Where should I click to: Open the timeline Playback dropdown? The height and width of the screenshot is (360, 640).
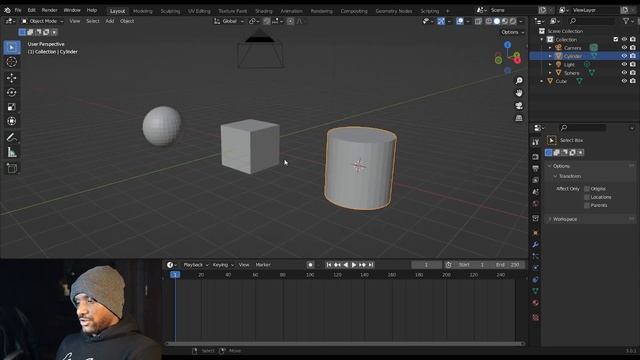[x=196, y=265]
